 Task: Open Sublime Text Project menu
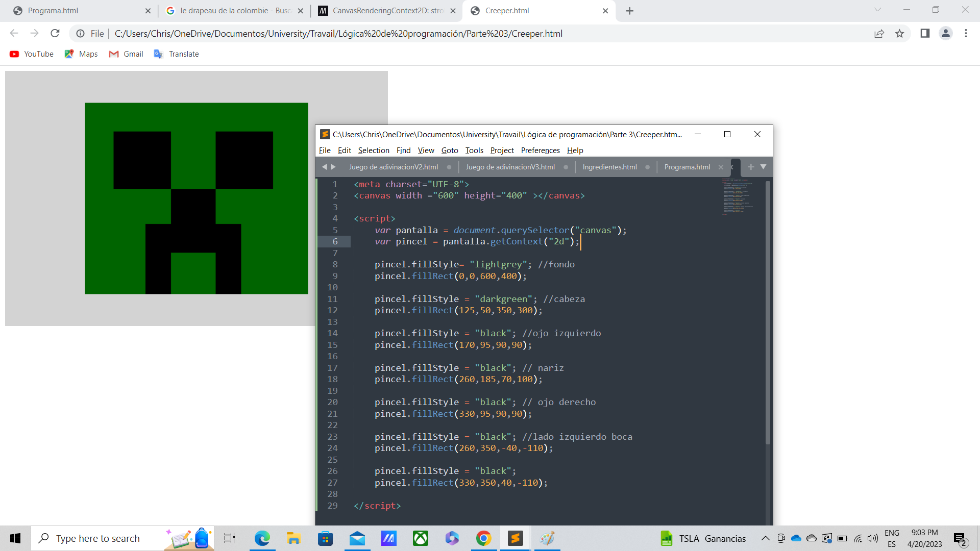tap(502, 151)
